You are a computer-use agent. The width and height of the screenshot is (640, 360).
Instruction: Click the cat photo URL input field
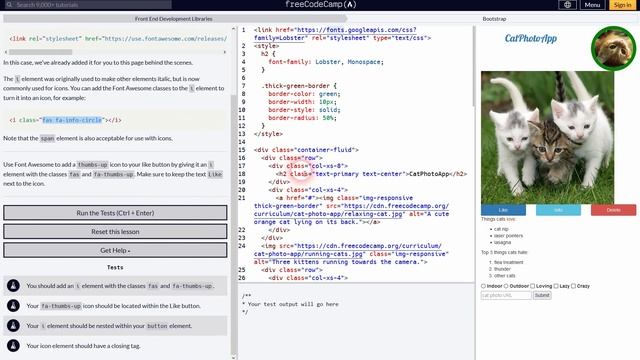click(x=506, y=295)
